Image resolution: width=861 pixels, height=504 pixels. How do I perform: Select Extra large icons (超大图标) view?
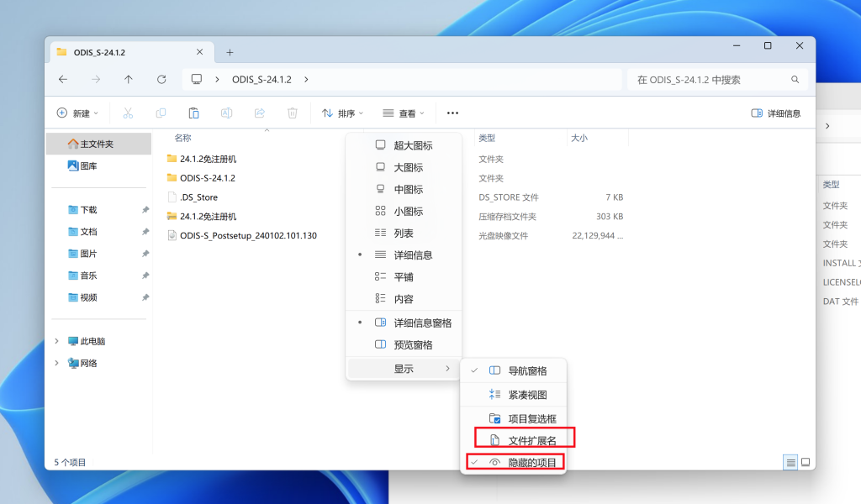click(x=404, y=145)
